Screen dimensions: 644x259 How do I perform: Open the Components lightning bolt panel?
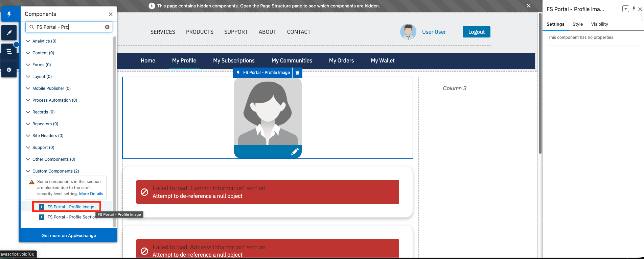9,14
